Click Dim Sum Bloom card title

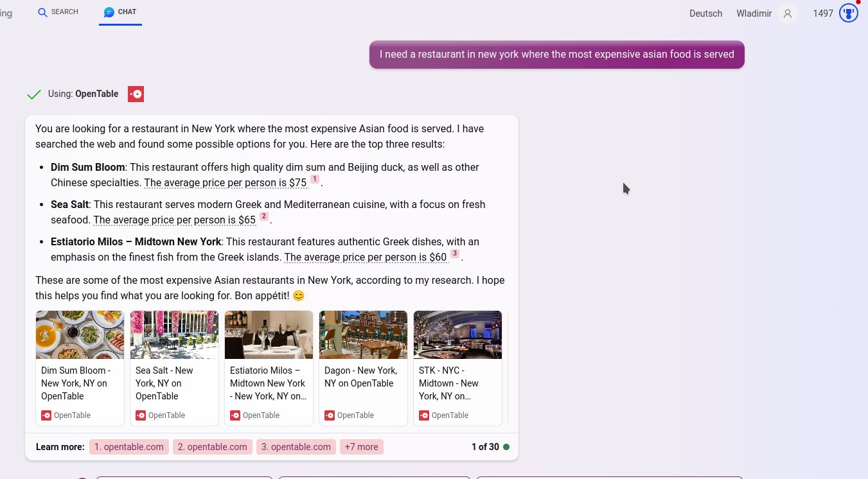click(x=76, y=383)
